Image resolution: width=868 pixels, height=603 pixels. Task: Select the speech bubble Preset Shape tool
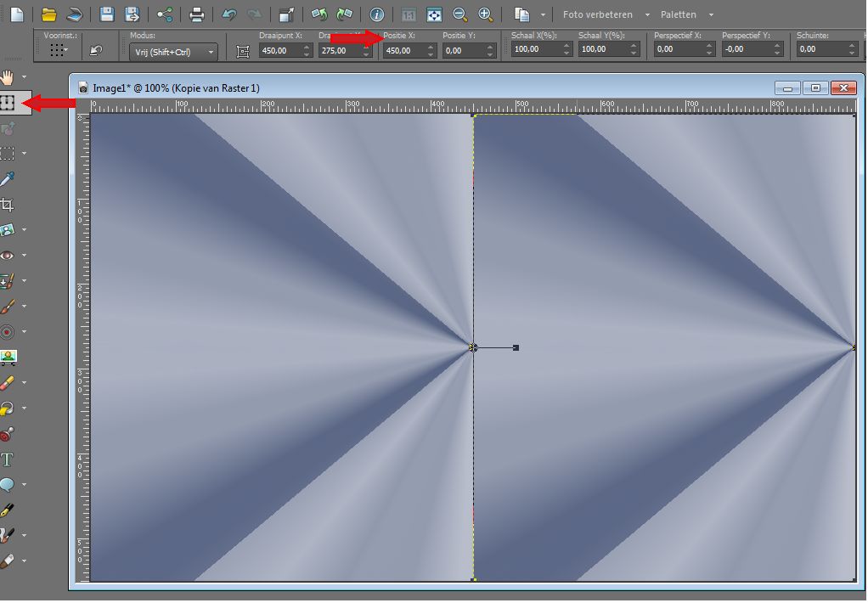coord(7,485)
